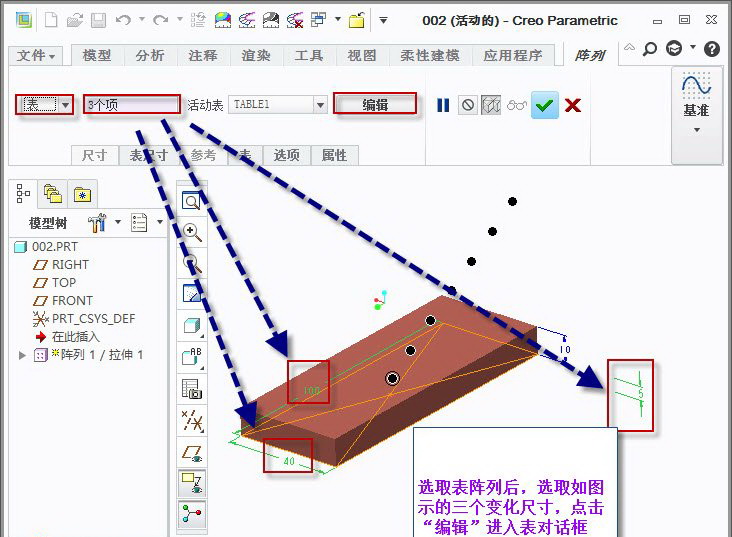
Task: Click the Zoom Out icon
Action: click(191, 264)
